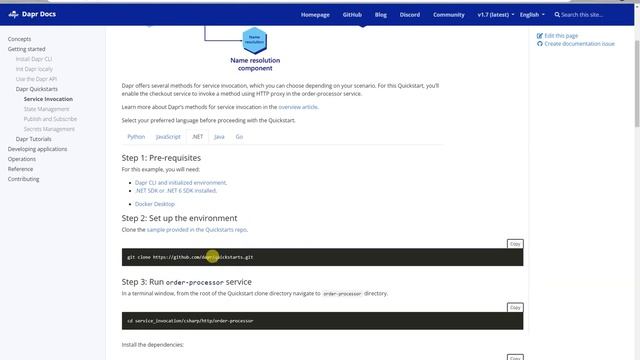Open Dapr CLI and initialized environment link
640x360 pixels.
180,183
